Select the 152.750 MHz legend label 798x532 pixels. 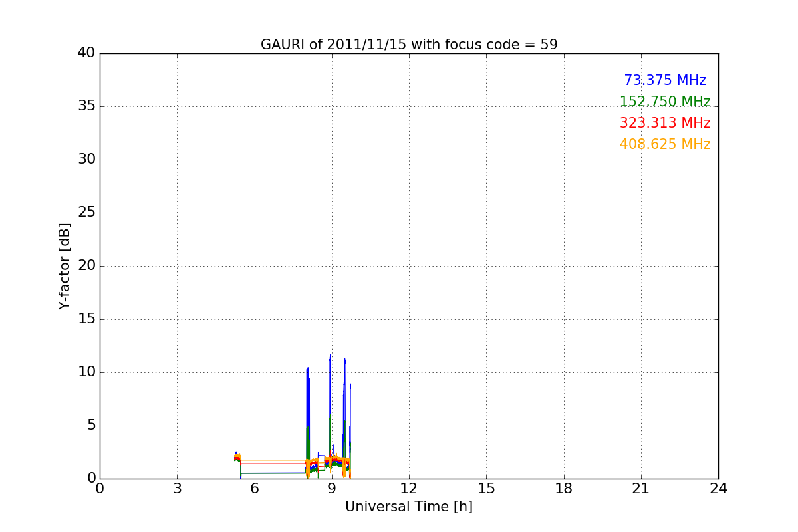coord(665,102)
